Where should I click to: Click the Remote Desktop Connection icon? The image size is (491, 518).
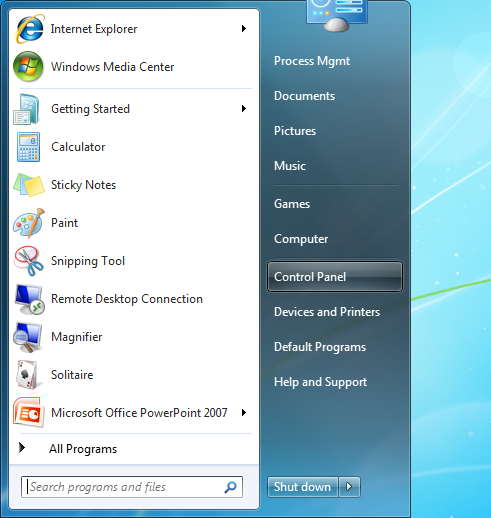pos(29,299)
